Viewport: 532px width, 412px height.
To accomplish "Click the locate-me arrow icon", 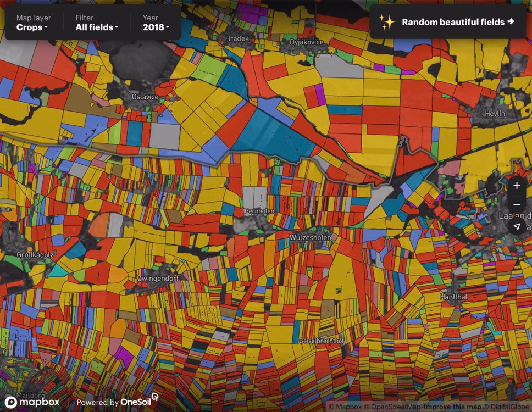I will coord(517,226).
